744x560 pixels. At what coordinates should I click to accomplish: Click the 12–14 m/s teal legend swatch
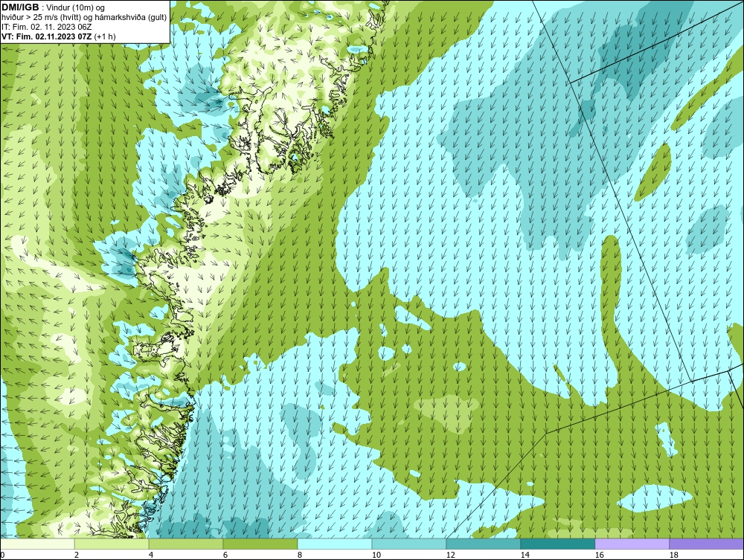pos(483,544)
